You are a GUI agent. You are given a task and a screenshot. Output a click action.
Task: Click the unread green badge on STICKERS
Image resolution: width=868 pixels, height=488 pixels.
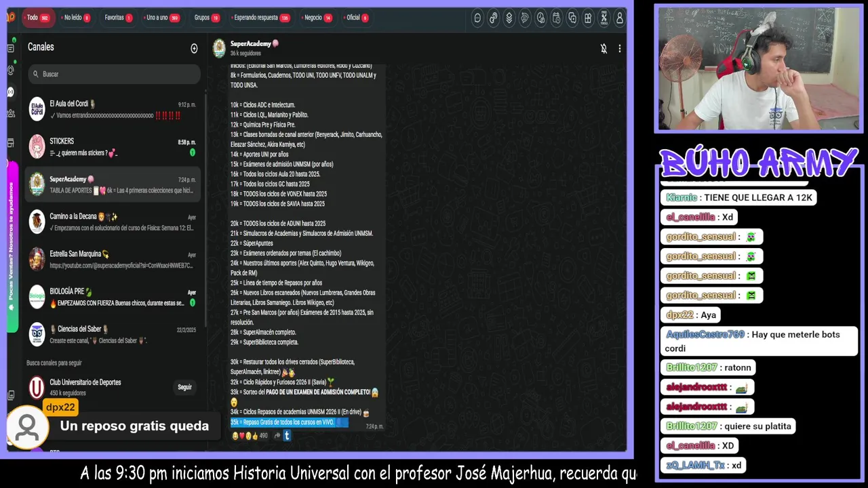(193, 152)
